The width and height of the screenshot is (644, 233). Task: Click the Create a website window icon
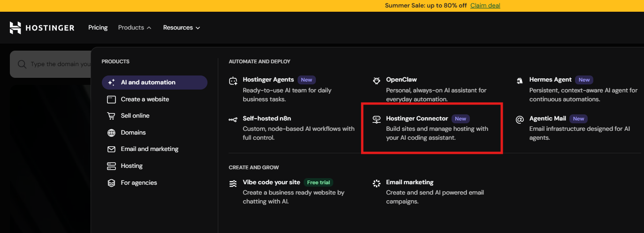[x=111, y=99]
